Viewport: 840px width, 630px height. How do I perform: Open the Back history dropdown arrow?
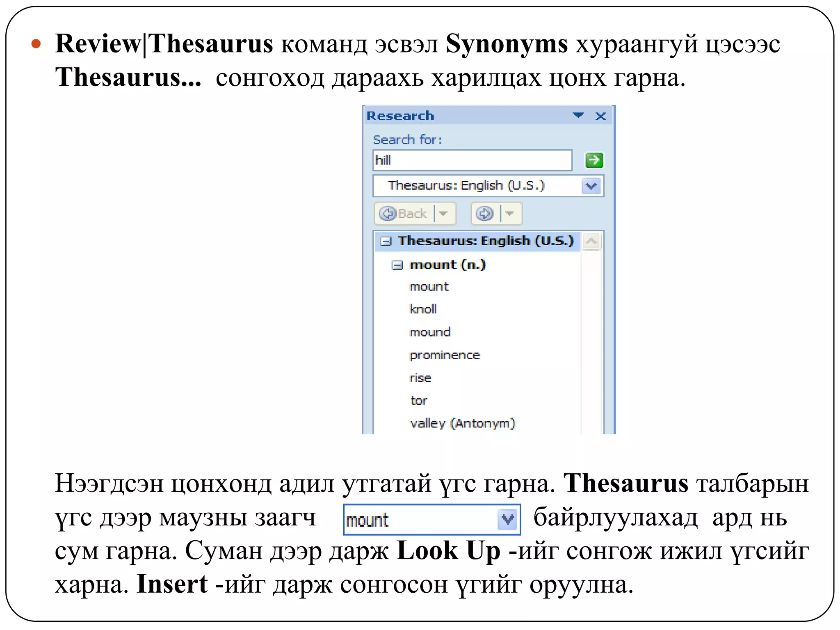pos(443,214)
